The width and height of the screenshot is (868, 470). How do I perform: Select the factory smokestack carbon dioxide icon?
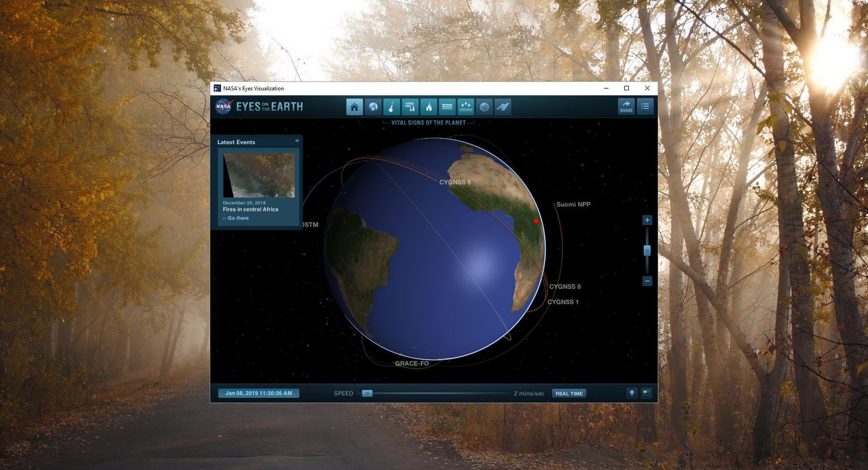click(x=410, y=107)
